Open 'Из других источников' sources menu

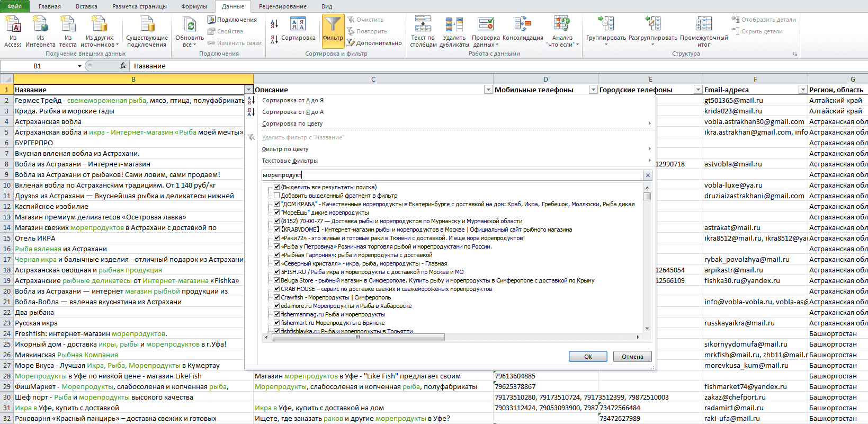[100, 32]
